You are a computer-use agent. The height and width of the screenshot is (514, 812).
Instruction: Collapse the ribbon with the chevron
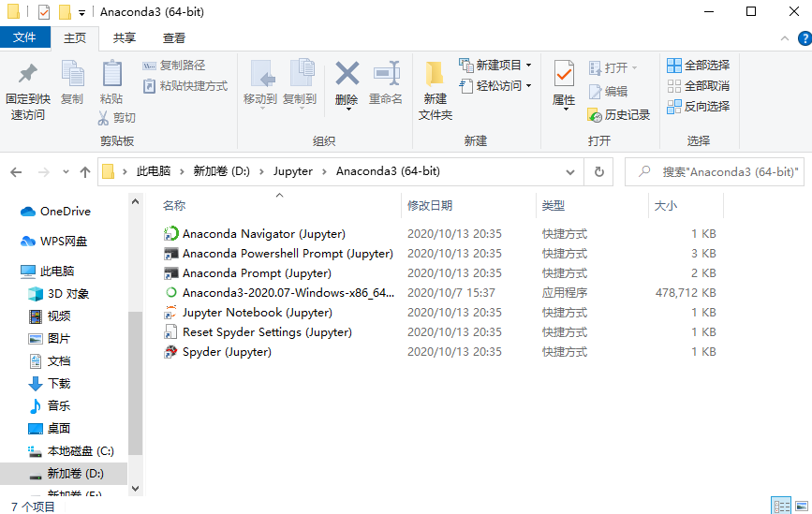(x=785, y=38)
